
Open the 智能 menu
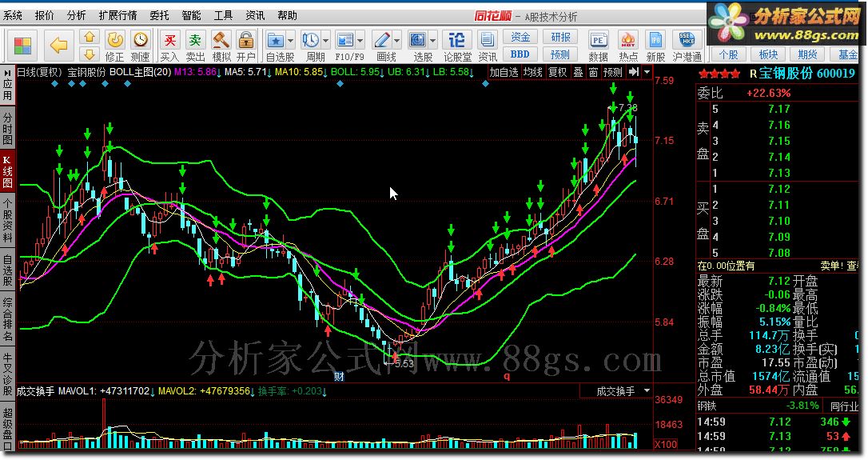pyautogui.click(x=191, y=15)
